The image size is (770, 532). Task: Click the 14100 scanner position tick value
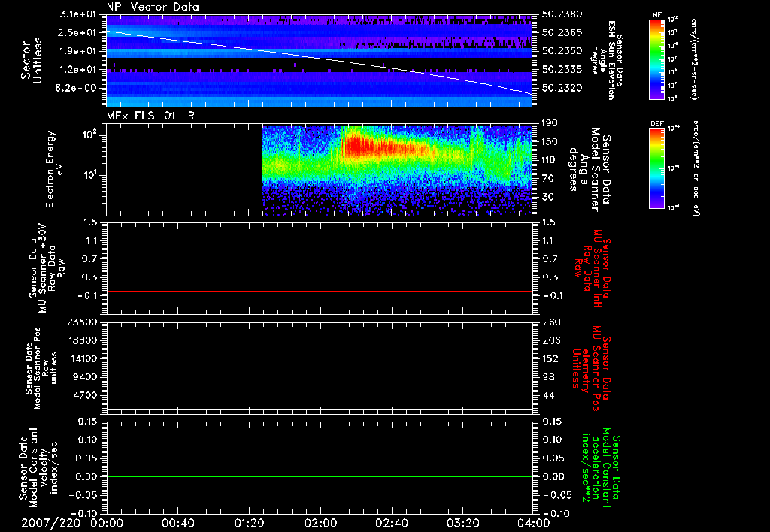click(83, 358)
